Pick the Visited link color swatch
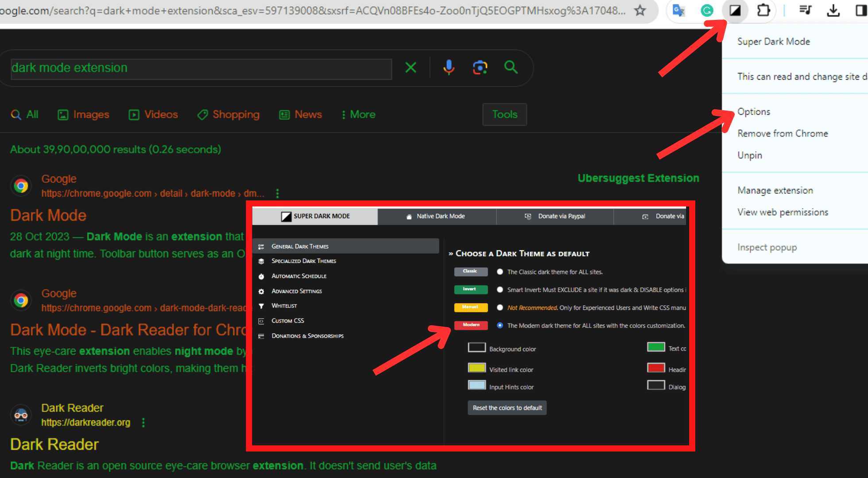This screenshot has width=868, height=478. (477, 368)
